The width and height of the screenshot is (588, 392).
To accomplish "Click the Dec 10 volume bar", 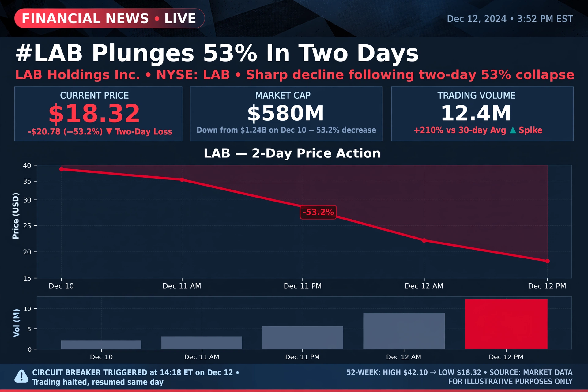I will pyautogui.click(x=101, y=345).
